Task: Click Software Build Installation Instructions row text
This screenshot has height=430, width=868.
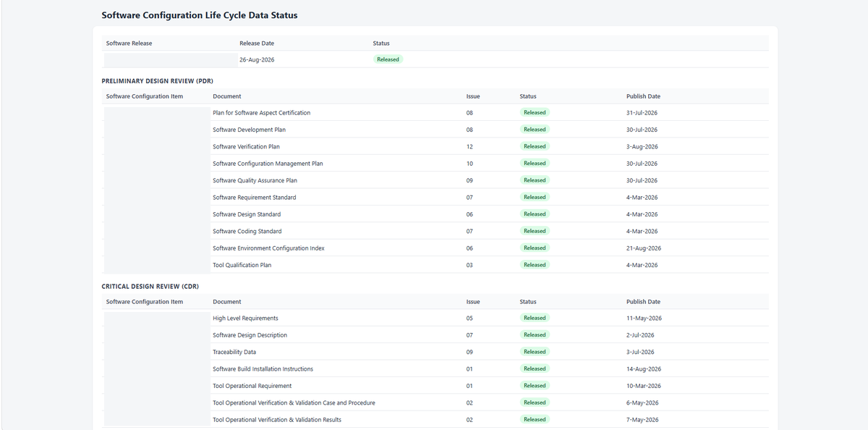Action: point(263,368)
